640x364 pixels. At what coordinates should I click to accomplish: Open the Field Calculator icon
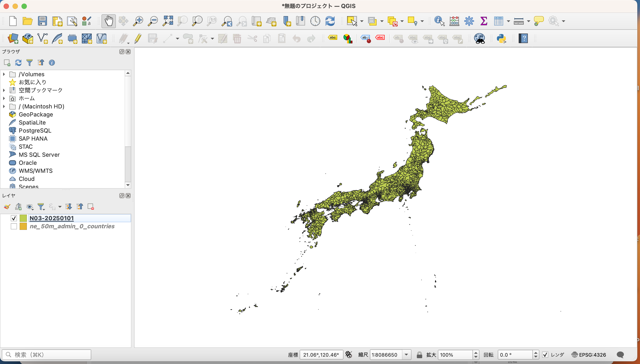tap(454, 21)
